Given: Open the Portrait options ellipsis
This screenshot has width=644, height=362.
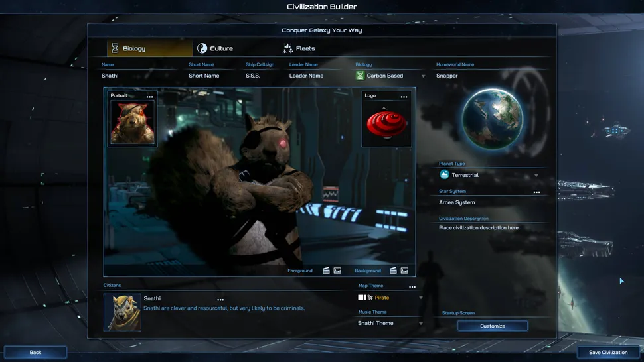Looking at the screenshot, I should click(149, 97).
